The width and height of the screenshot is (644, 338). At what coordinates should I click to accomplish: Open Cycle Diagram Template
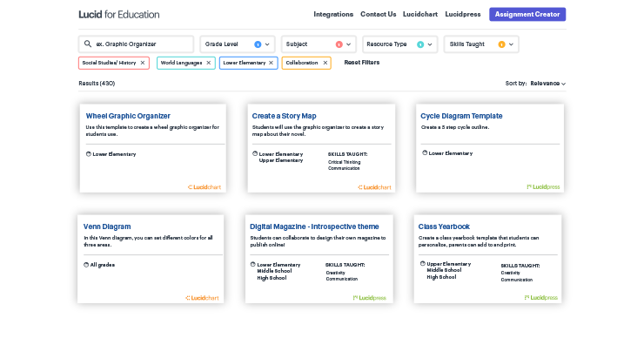[461, 116]
